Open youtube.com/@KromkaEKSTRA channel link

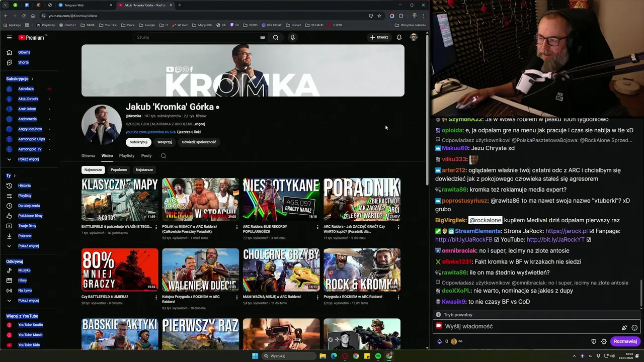[x=151, y=132]
